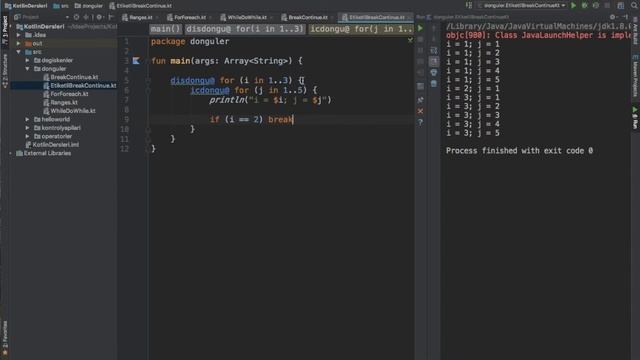Select EtiketliBreakContinue.kt in project tree

(80, 86)
